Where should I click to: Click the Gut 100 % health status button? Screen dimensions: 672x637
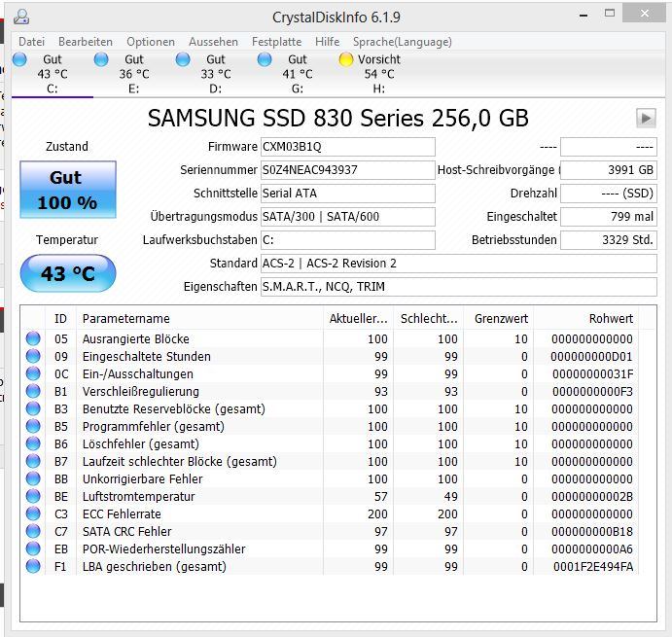[68, 190]
